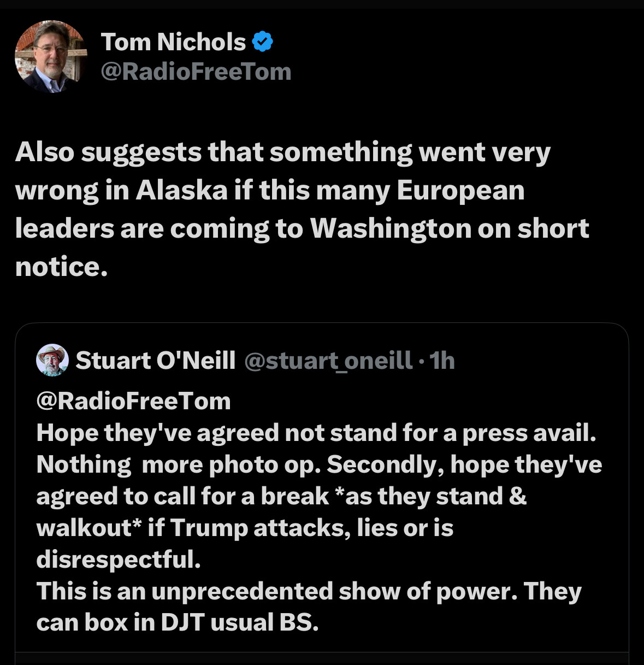Viewport: 644px width, 665px height.
Task: Select the word 'Washington' in main post
Action: pos(391,229)
